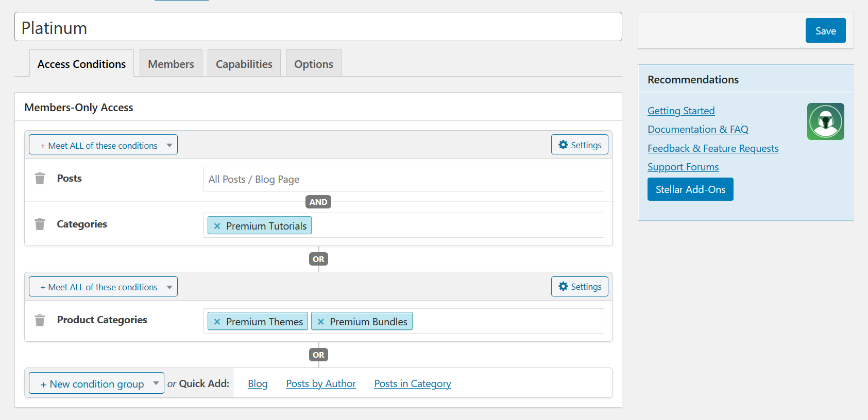Remove the Premium Bundles tag
868x420 pixels.
(321, 322)
